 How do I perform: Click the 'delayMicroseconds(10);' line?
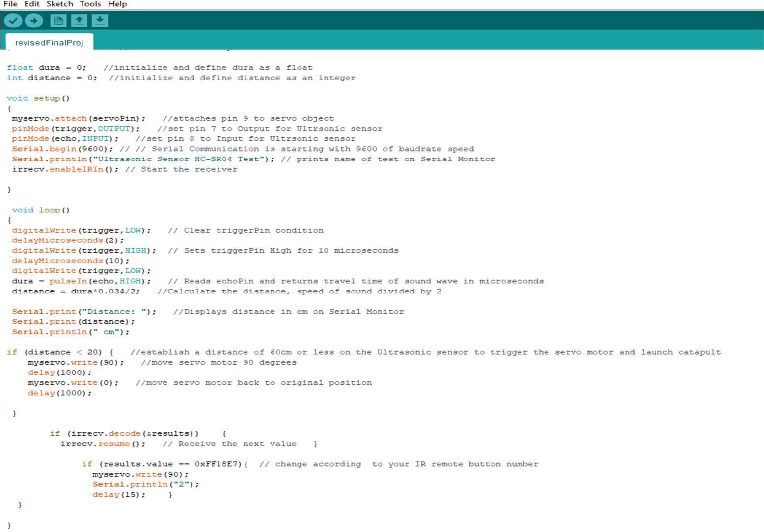71,261
